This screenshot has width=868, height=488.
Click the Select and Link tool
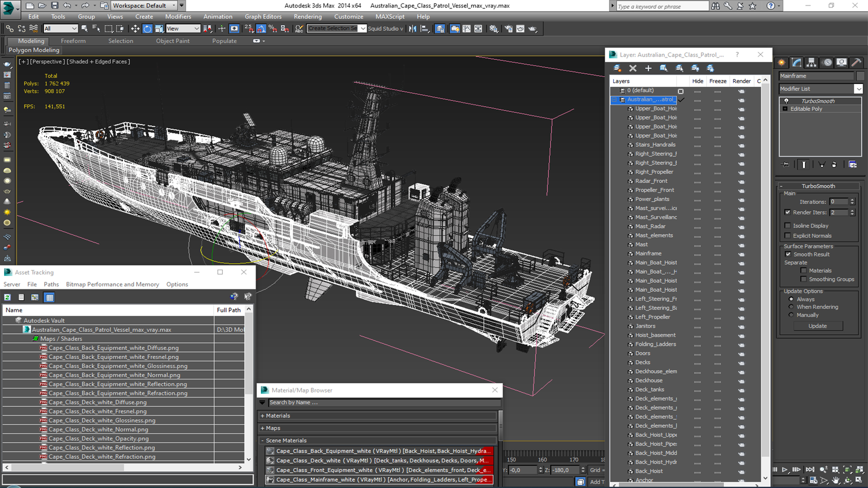9,28
